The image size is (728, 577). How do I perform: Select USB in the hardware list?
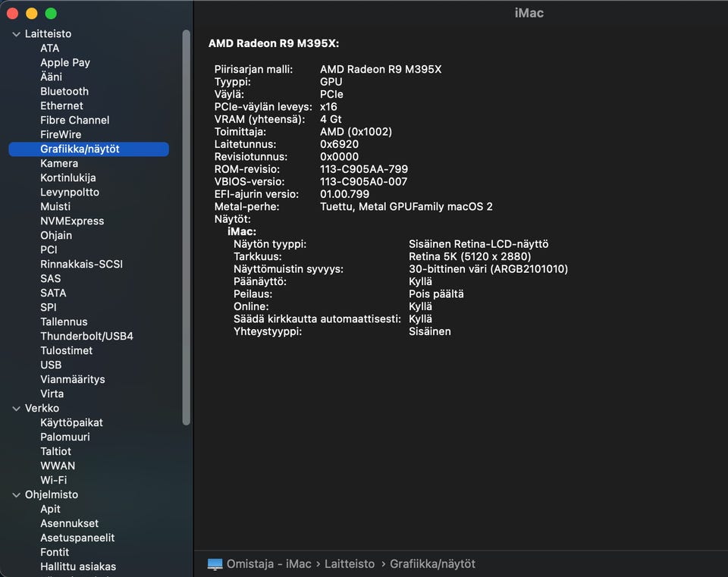(x=51, y=365)
